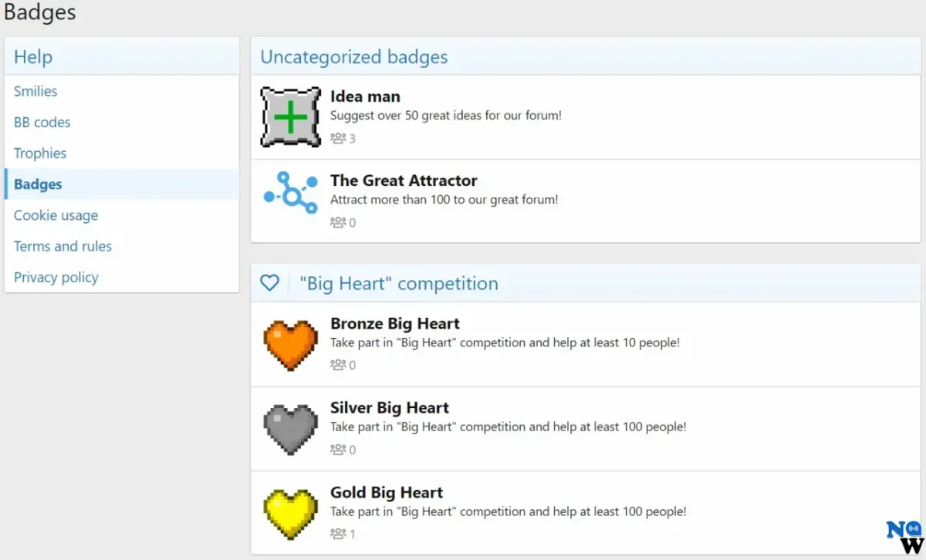Click the orange Bronze Big Heart icon

click(x=290, y=344)
